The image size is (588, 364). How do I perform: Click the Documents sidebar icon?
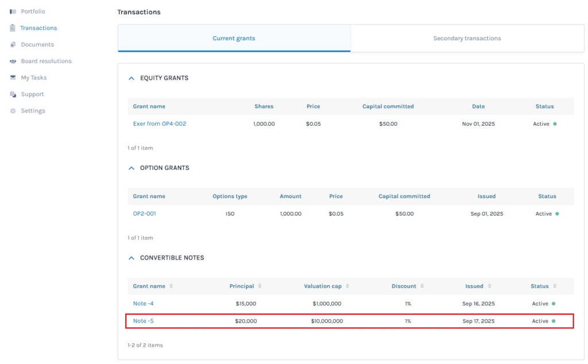point(13,45)
